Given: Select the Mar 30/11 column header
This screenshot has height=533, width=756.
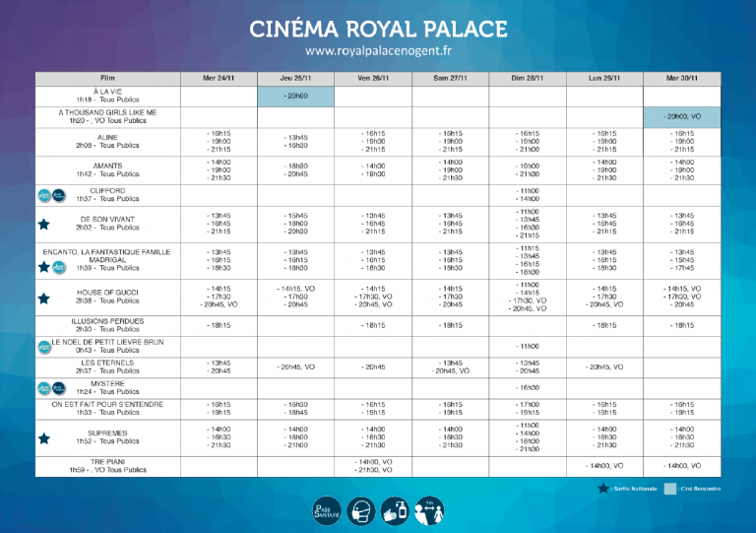Looking at the screenshot, I should [x=681, y=77].
